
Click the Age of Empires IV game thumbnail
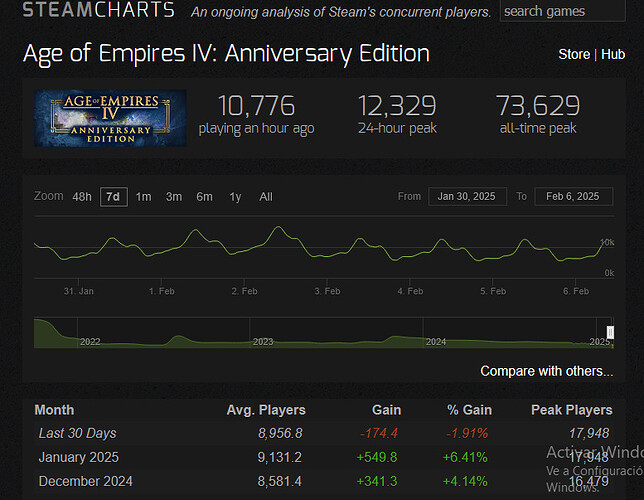pyautogui.click(x=110, y=118)
